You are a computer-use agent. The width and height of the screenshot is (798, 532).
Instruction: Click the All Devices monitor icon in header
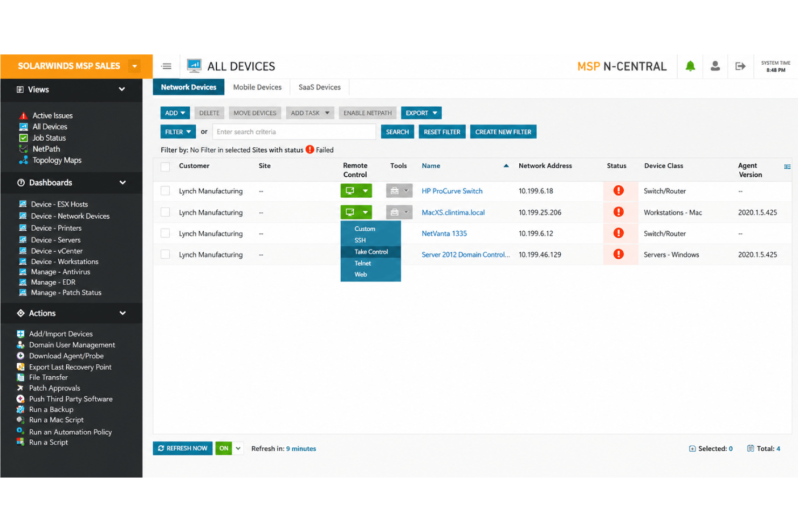[194, 66]
